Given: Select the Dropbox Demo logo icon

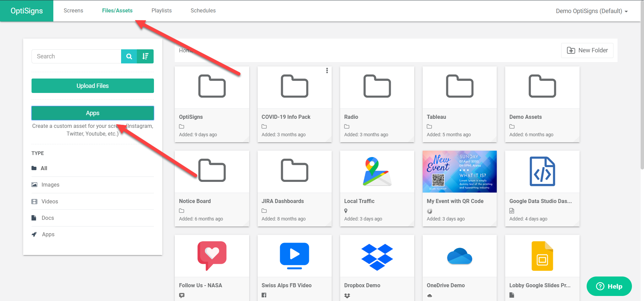Looking at the screenshot, I should pos(377,257).
